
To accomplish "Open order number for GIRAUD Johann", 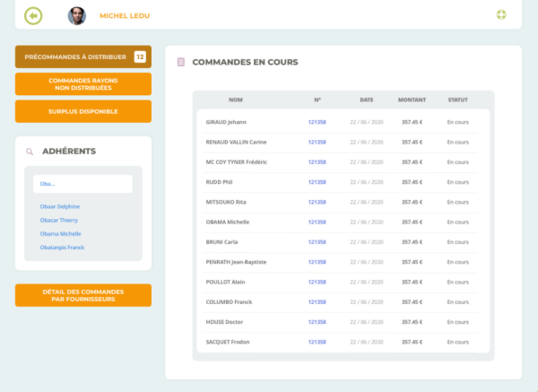I will (317, 122).
